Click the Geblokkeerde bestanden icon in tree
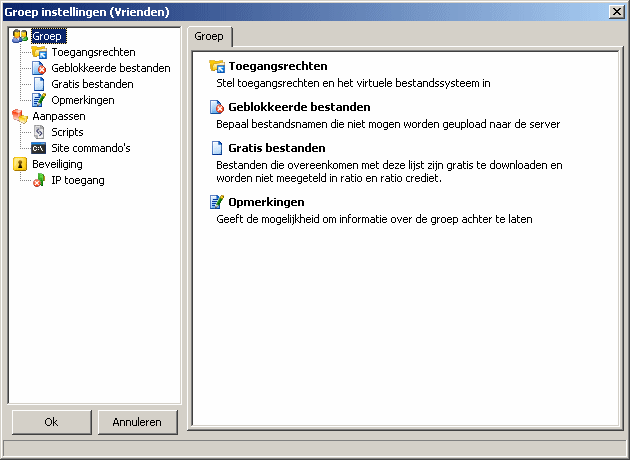This screenshot has height=460, width=630. click(x=39, y=68)
